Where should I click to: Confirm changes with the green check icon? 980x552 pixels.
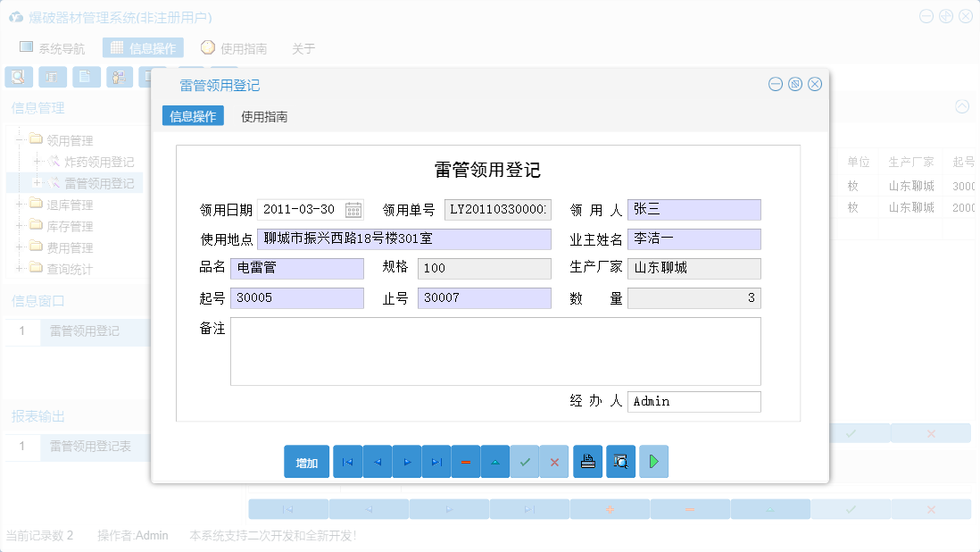[525, 461]
